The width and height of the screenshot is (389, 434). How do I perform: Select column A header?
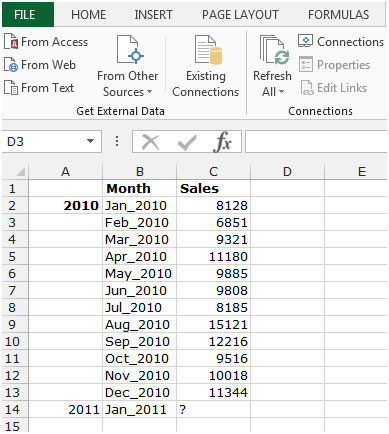tap(65, 172)
